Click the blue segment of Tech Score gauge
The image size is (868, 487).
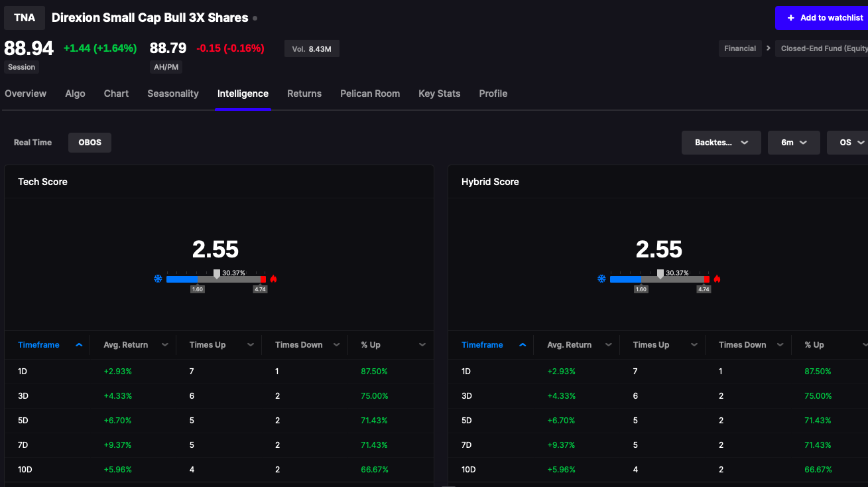(x=182, y=279)
